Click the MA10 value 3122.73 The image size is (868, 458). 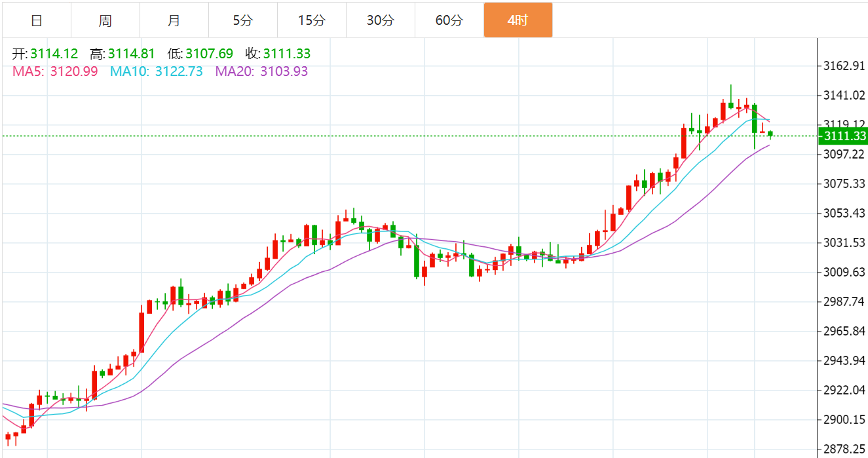coord(179,71)
